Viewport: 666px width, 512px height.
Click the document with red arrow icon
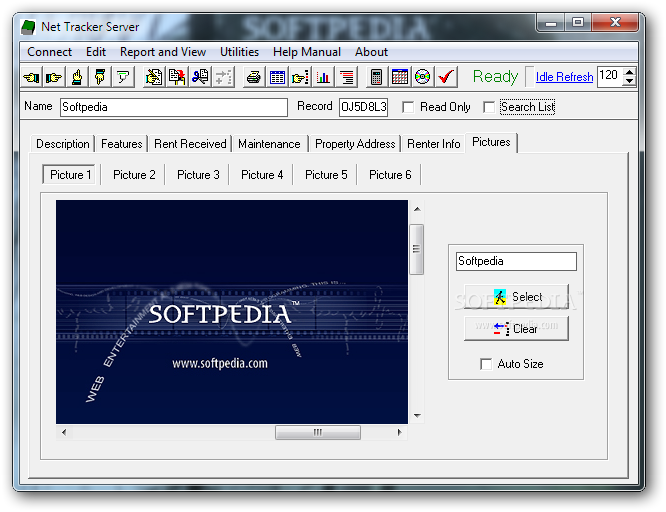(x=177, y=77)
